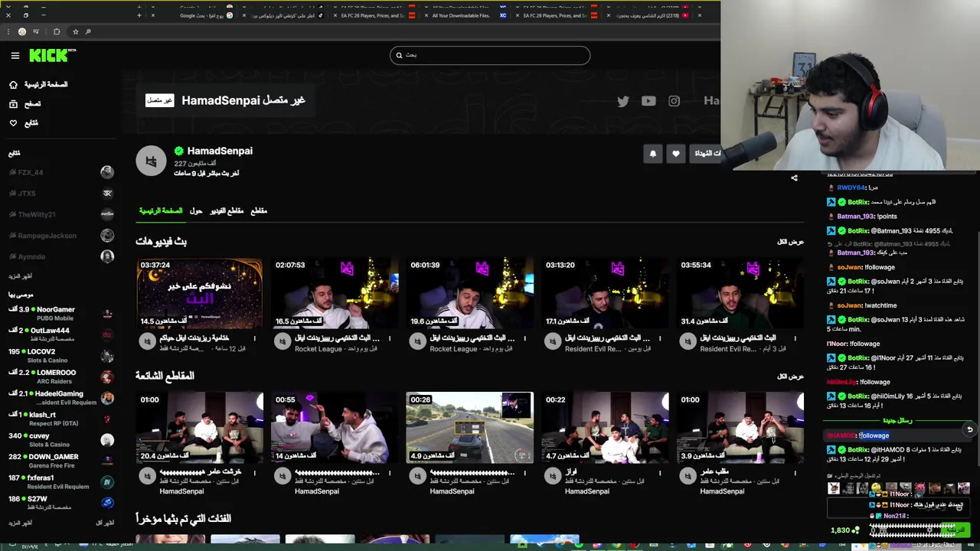Viewport: 980px width, 551px height.
Task: Open options menu for the 03:37:24 video
Action: pyautogui.click(x=254, y=338)
